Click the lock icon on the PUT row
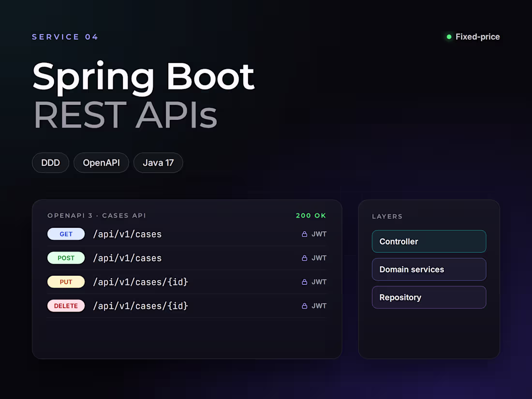Screen dimensions: 532x399 304,282
